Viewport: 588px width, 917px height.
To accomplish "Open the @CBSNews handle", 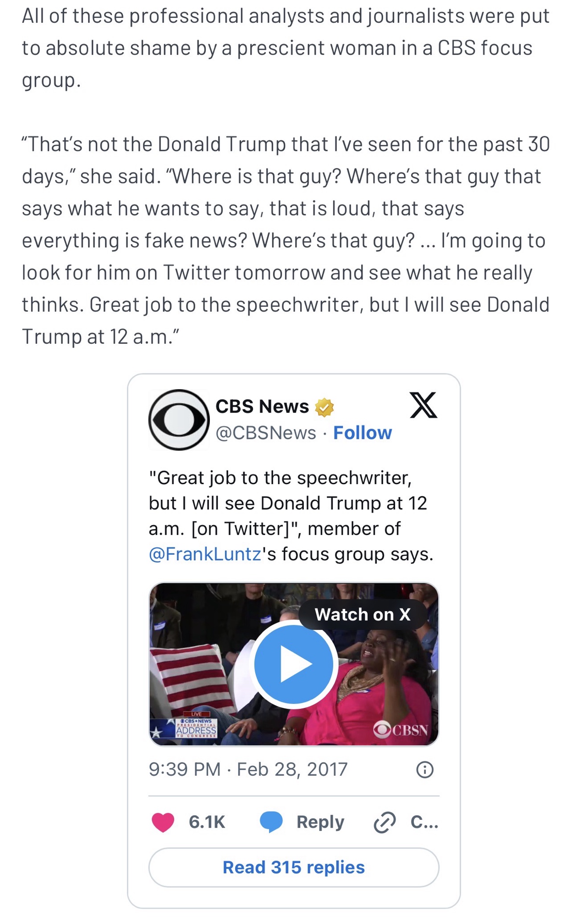I will pos(266,433).
